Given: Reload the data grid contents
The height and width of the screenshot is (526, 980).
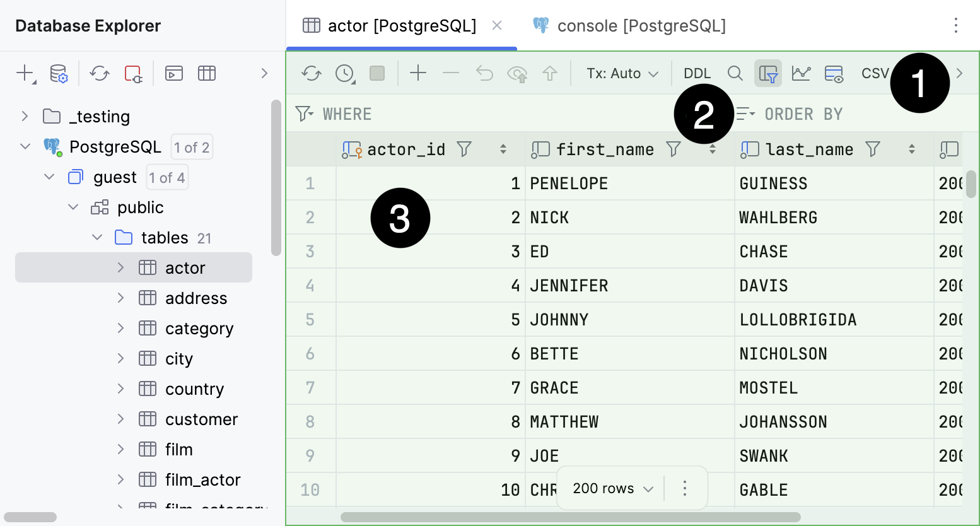Looking at the screenshot, I should pyautogui.click(x=310, y=73).
